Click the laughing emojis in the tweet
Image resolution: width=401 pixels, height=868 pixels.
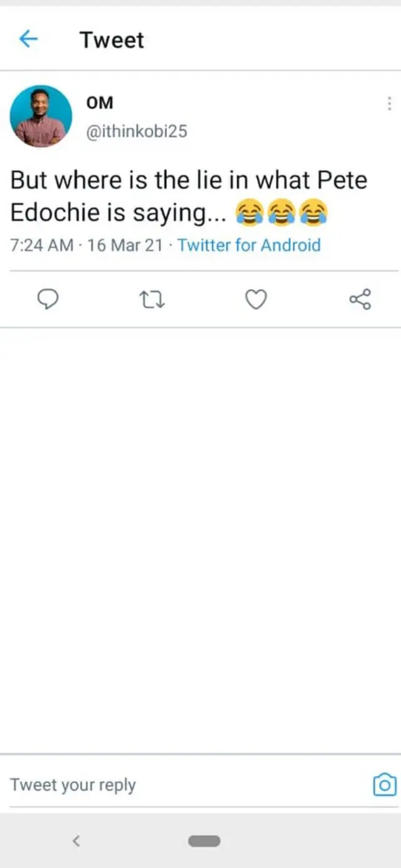[x=281, y=214]
